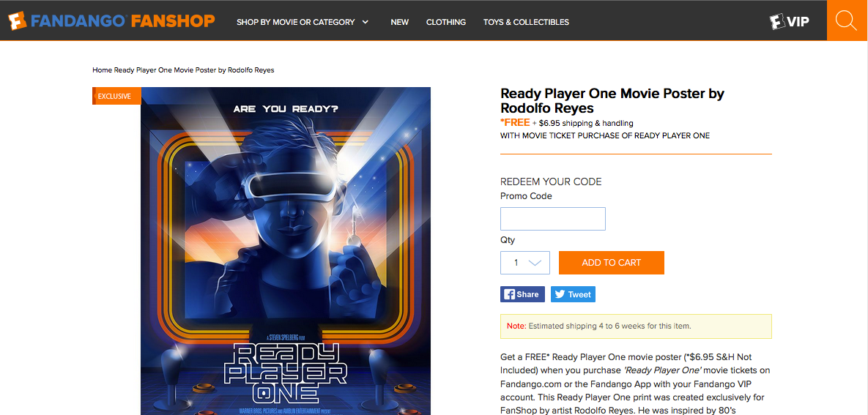Screen dimensions: 868x415
Task: Click the Add to Cart button
Action: (611, 263)
